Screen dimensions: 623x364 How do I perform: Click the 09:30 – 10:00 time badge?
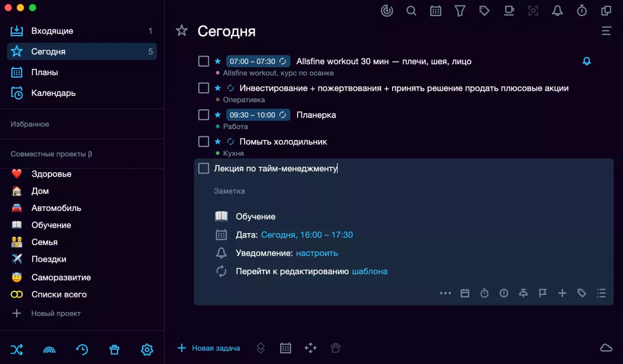[258, 115]
